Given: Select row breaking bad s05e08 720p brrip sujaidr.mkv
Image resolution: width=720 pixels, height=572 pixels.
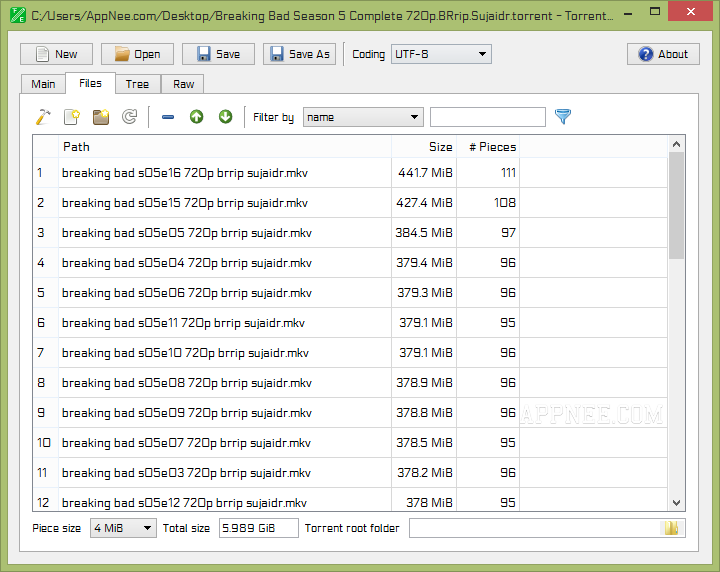Looking at the screenshot, I should (350, 382).
